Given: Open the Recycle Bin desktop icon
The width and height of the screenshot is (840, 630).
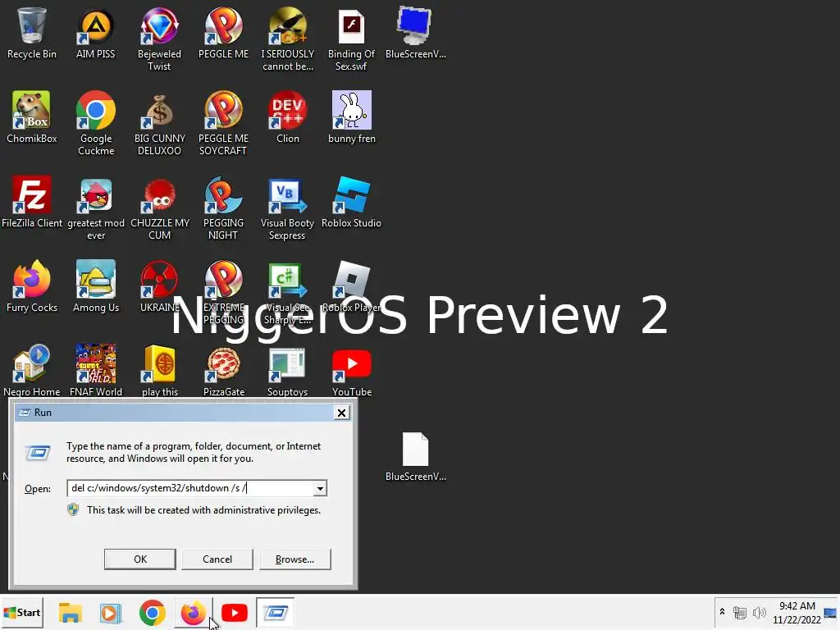Looking at the screenshot, I should click(x=32, y=33).
